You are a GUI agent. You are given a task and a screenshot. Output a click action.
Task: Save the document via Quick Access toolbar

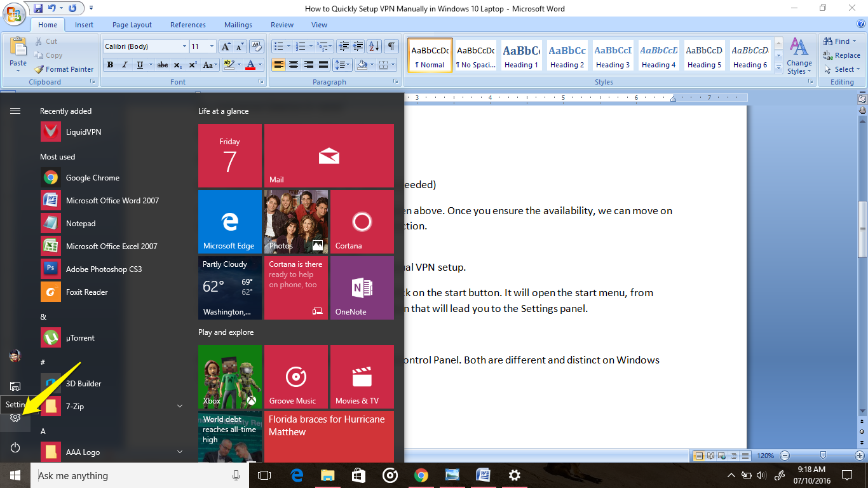(x=38, y=8)
